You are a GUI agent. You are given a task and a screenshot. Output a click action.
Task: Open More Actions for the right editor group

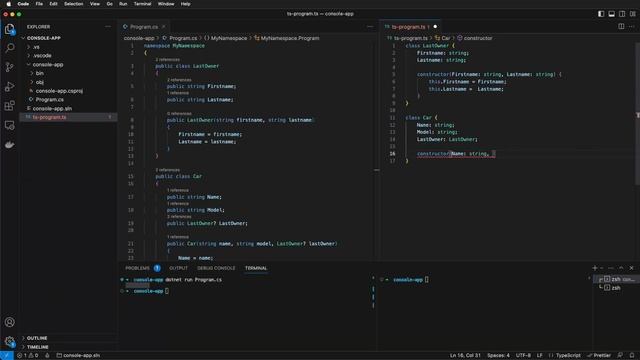pyautogui.click(x=631, y=27)
